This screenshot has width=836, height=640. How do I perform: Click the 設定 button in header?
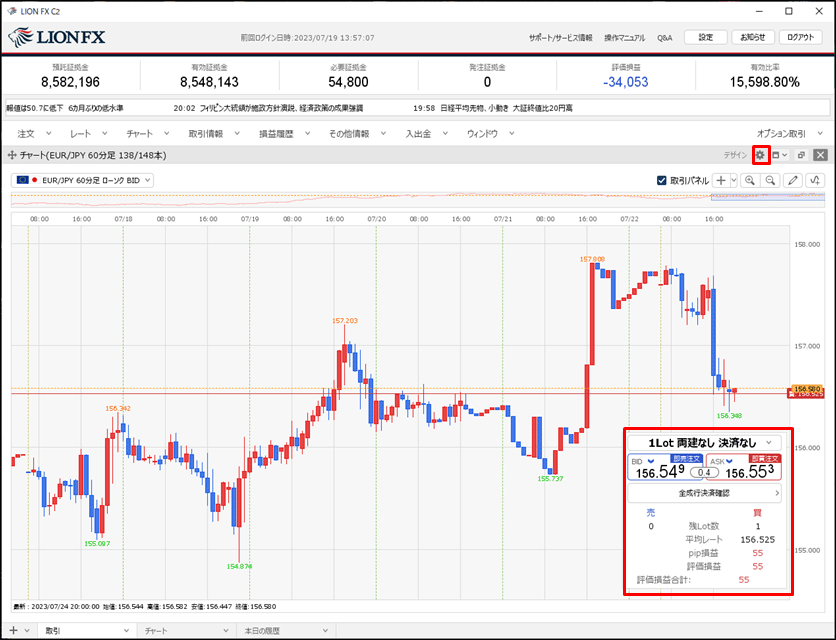point(705,37)
